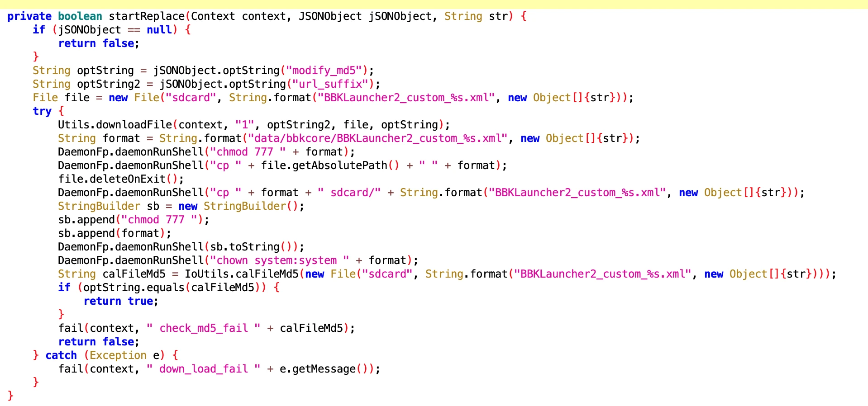Place cursor on the try keyword

point(42,111)
